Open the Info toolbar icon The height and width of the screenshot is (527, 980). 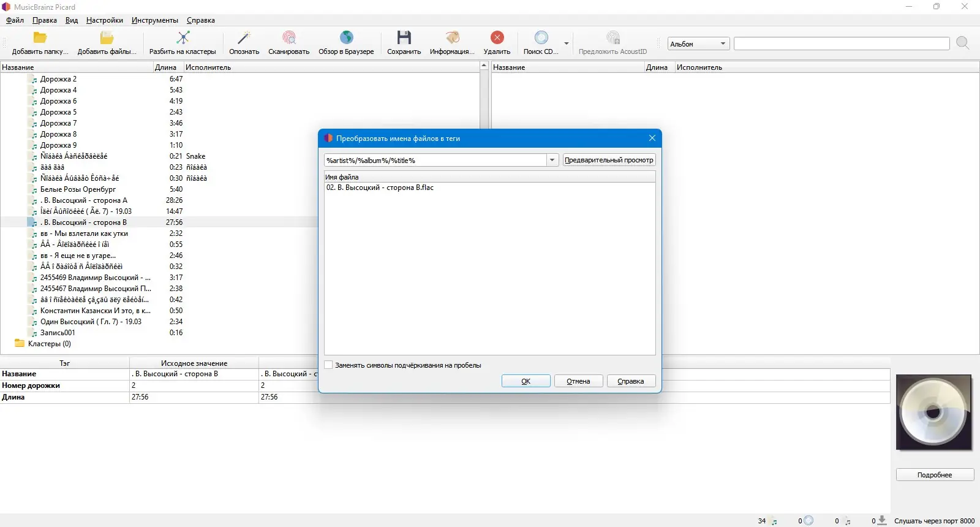tap(453, 38)
